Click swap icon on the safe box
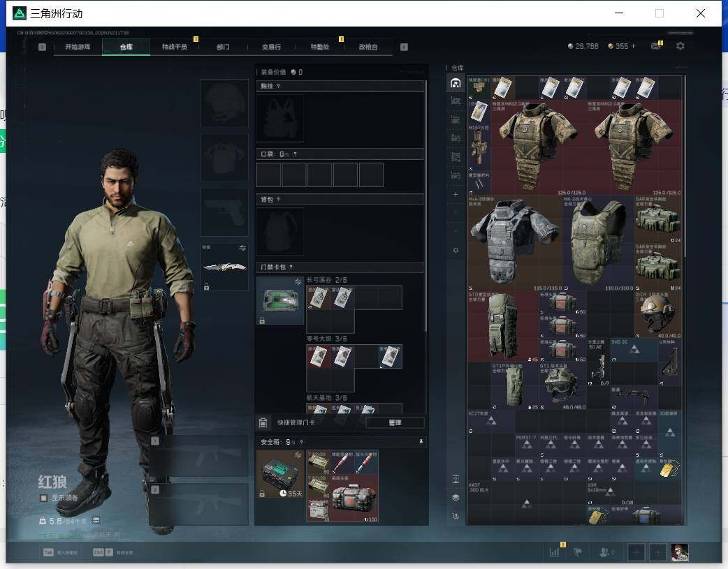The image size is (728, 569). [298, 455]
